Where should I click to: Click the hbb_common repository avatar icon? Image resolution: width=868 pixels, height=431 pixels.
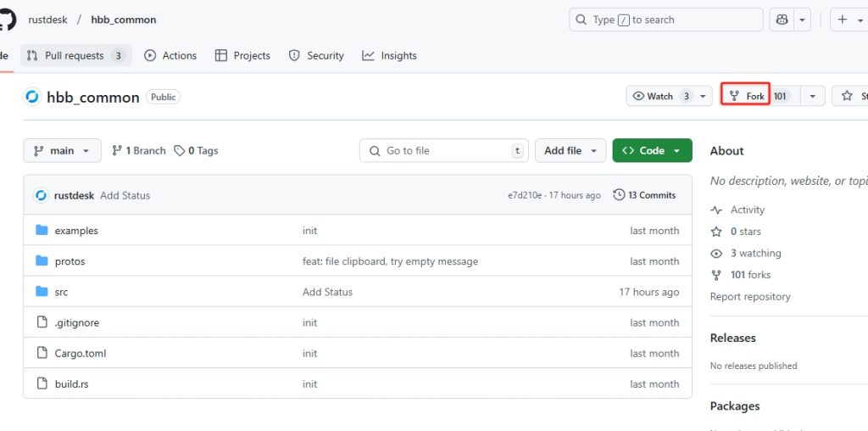point(32,97)
